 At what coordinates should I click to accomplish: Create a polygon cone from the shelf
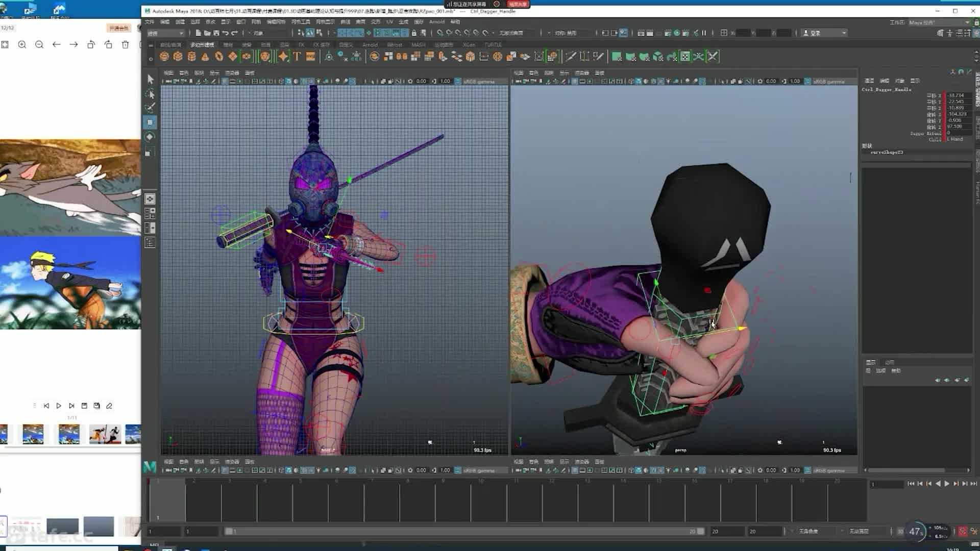pos(205,57)
